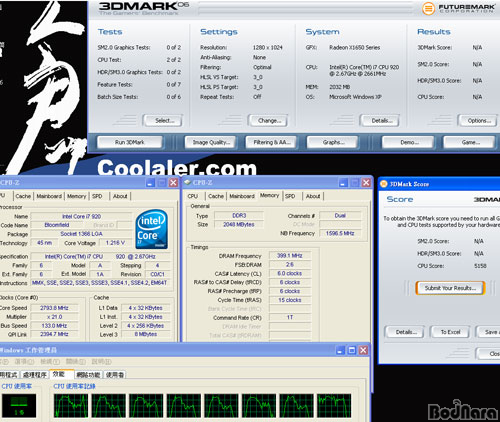This screenshot has width=500, height=422.
Task: Click the Demo... button
Action: coord(408,142)
